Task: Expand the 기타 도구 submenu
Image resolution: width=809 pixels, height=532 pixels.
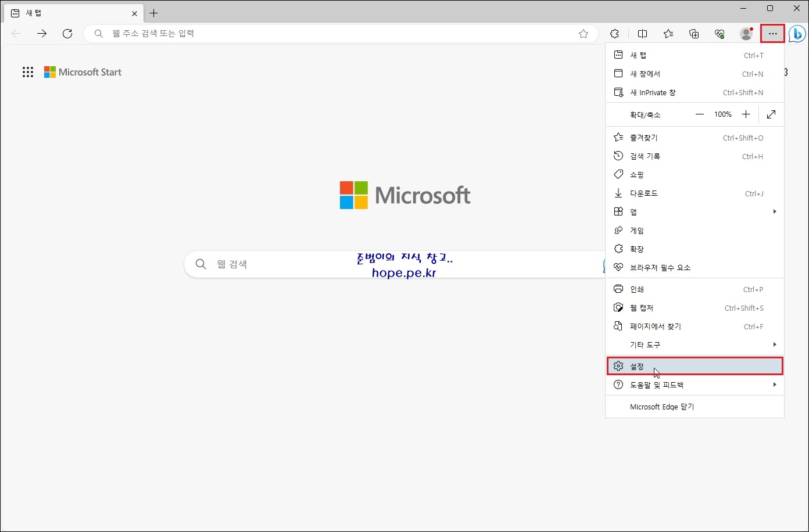Action: pyautogui.click(x=695, y=345)
